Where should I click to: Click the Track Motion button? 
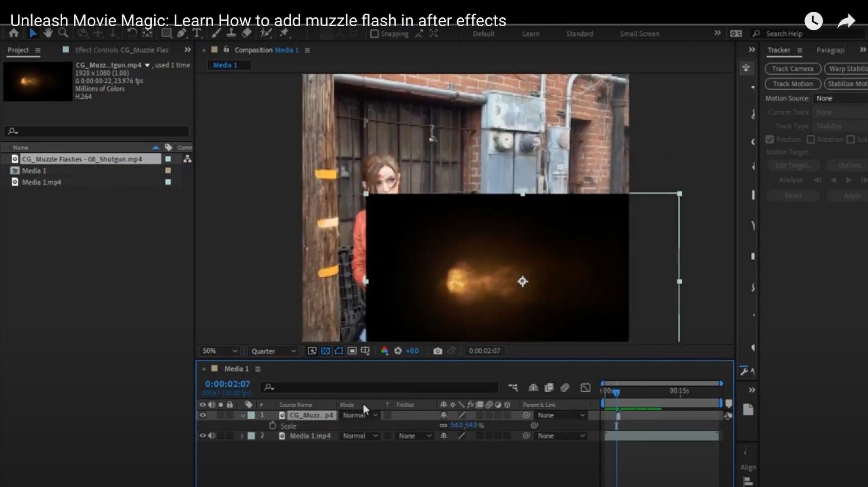pyautogui.click(x=793, y=84)
